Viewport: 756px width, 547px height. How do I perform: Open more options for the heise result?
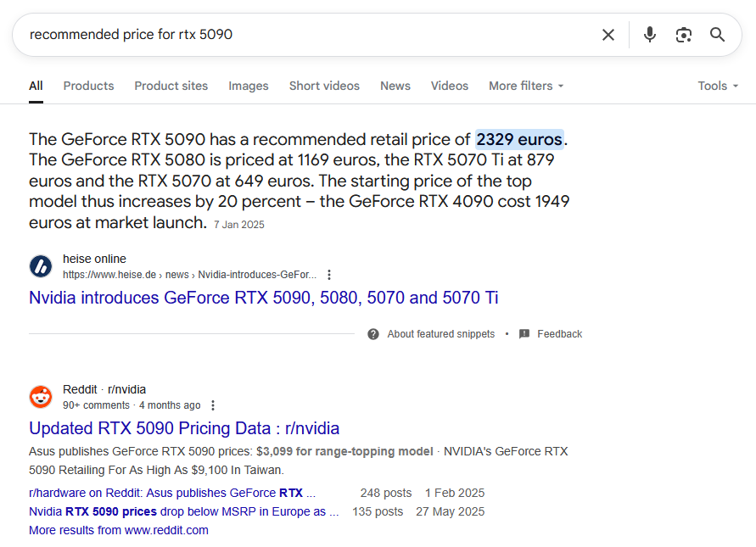coord(329,275)
